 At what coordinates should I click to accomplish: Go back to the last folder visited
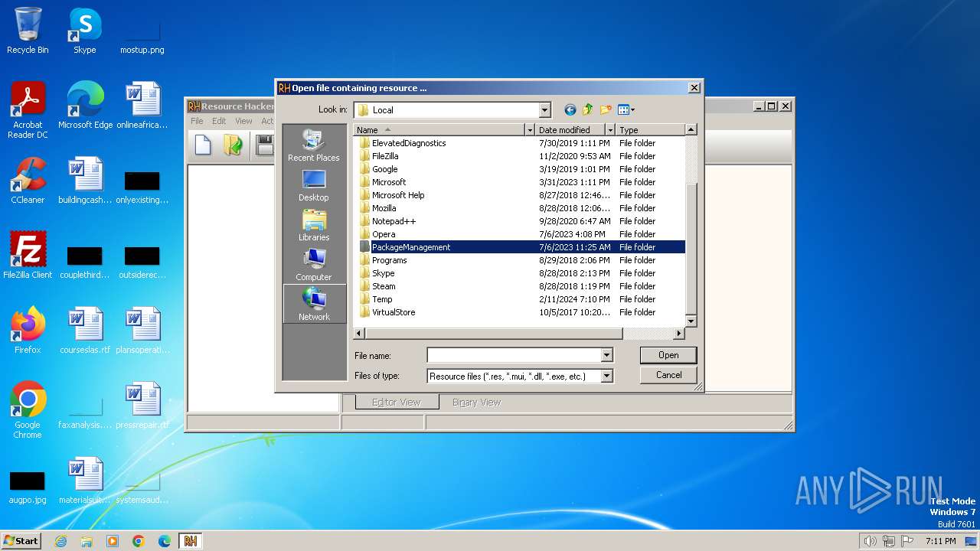coord(570,109)
